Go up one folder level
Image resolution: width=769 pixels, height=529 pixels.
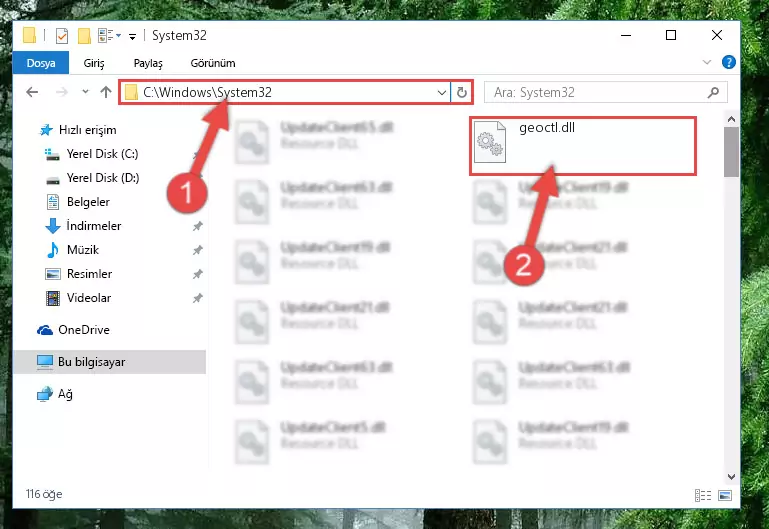(105, 92)
